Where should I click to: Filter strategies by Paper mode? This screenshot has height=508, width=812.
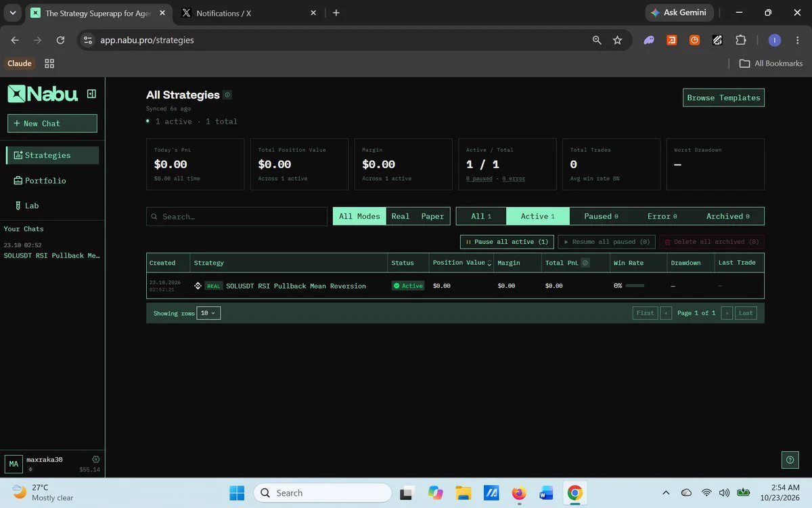click(x=432, y=216)
